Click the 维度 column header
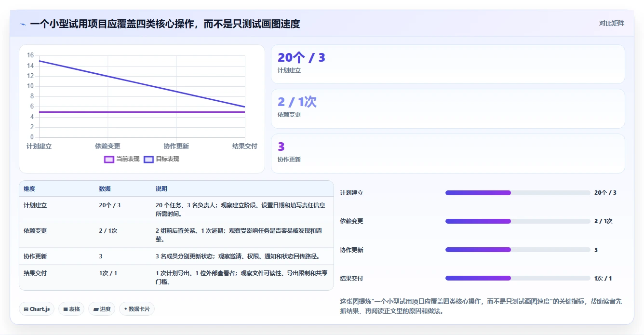Viewport: 644px width, 335px height. 29,189
